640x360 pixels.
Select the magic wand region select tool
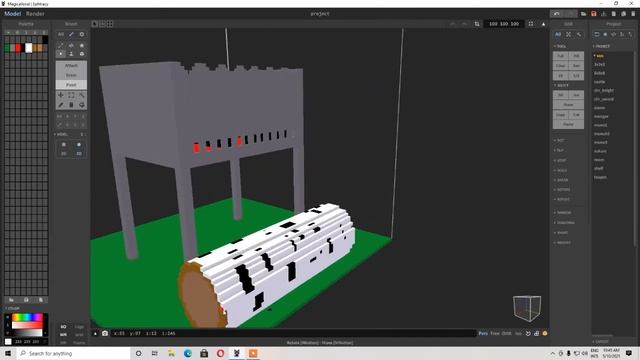(x=82, y=95)
